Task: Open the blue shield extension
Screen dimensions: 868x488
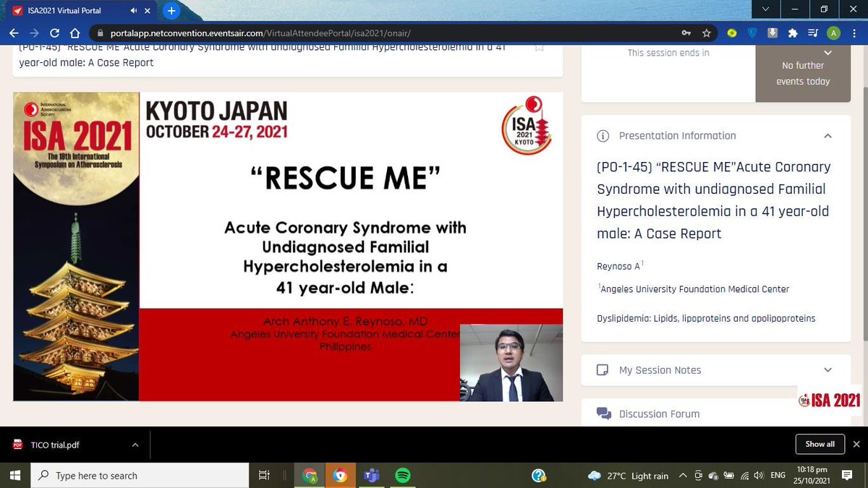Action: coord(752,33)
